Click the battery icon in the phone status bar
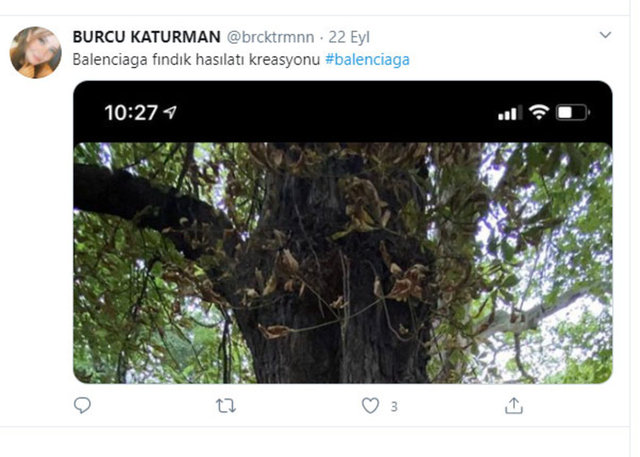This screenshot has height=457, width=640. click(572, 113)
